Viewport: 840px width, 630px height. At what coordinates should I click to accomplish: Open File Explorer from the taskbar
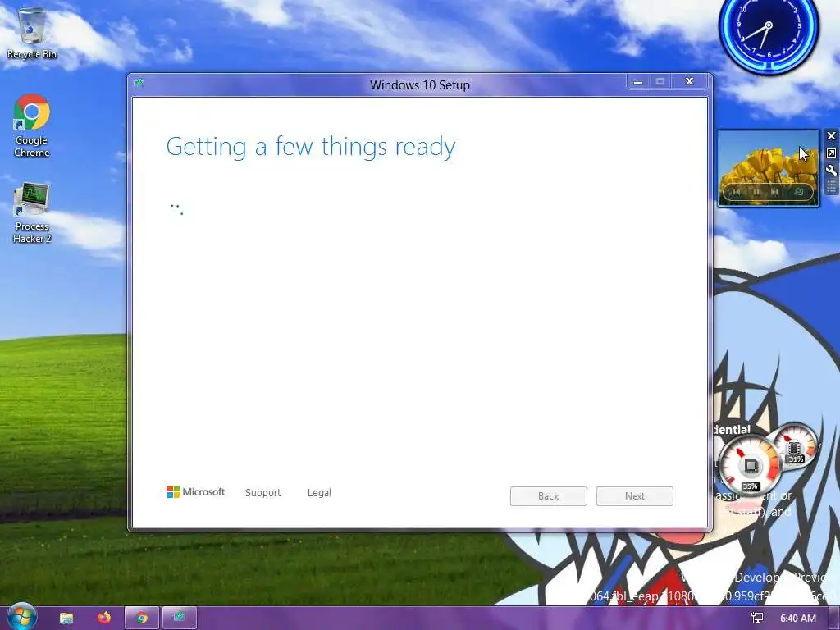click(66, 618)
